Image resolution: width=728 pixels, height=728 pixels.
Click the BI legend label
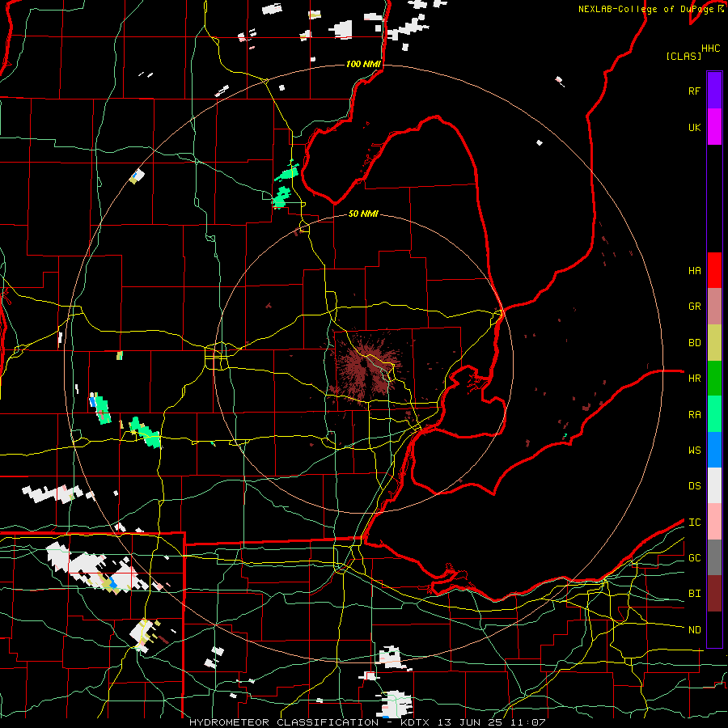[x=694, y=594]
